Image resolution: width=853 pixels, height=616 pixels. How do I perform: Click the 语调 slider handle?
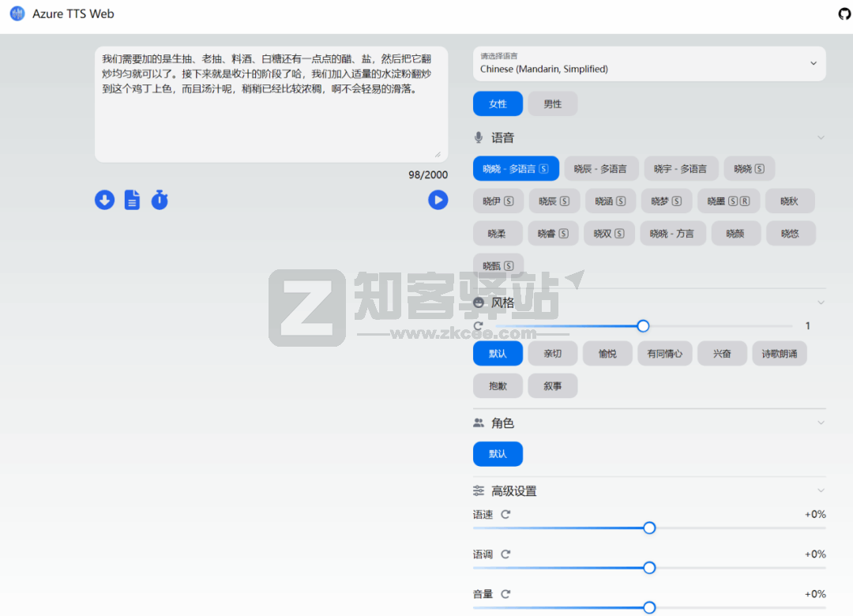(x=648, y=567)
